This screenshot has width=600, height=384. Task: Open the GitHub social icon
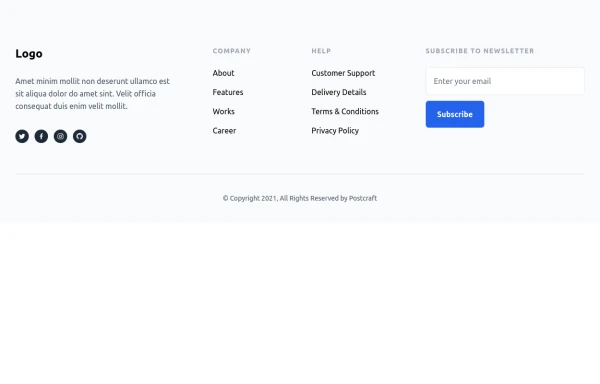80,136
